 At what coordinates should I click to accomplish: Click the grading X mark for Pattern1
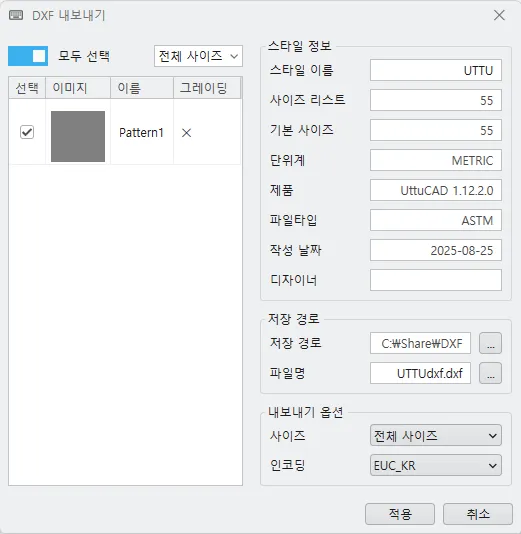(x=186, y=133)
